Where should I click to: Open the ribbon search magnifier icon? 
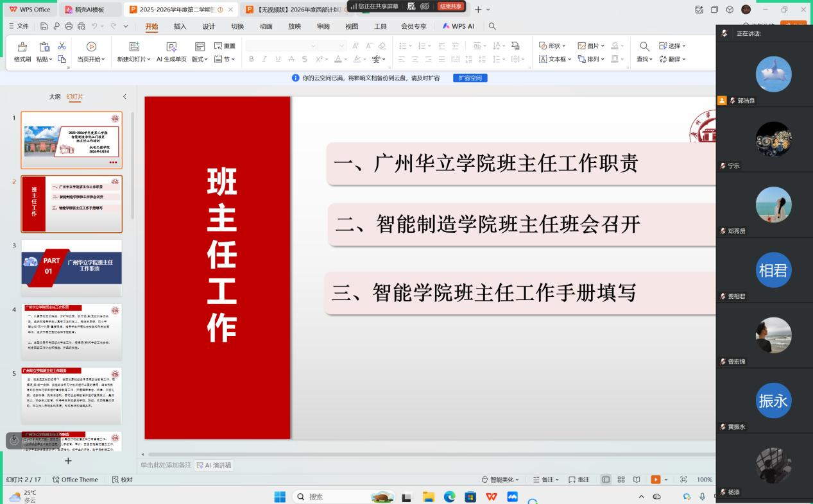[492, 26]
